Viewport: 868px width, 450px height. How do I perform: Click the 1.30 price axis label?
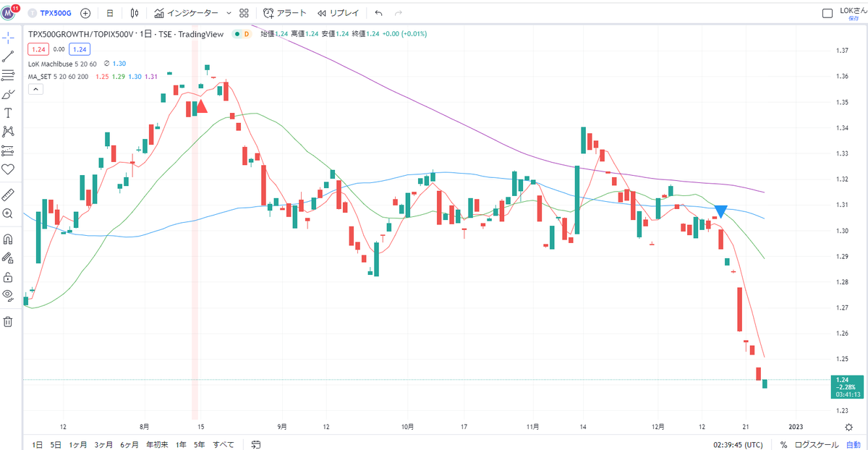[x=842, y=231]
